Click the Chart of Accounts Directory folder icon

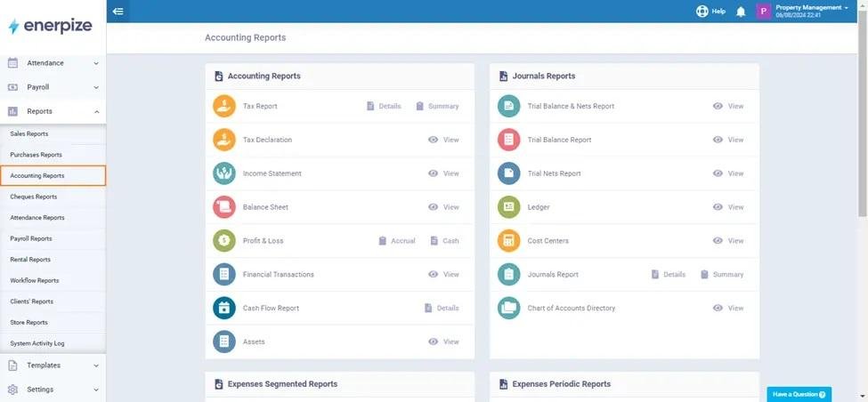508,308
